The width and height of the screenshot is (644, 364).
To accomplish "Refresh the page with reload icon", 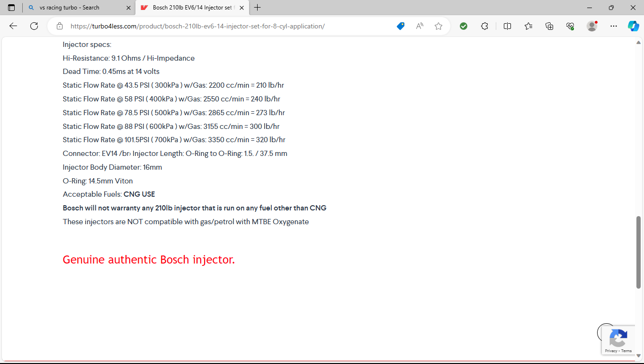I will (x=34, y=26).
